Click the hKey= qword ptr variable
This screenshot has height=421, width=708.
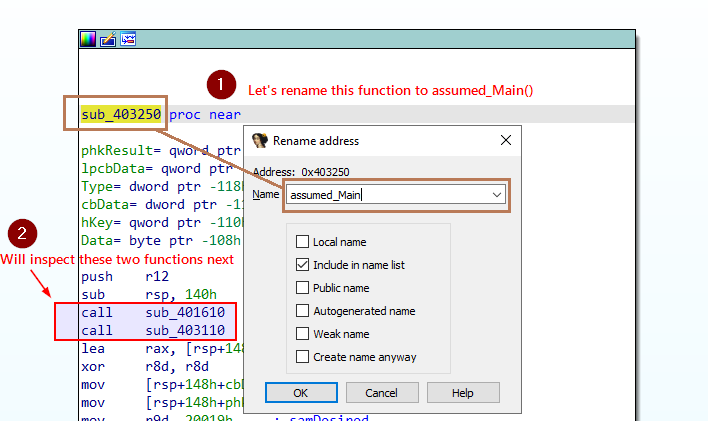coord(162,223)
